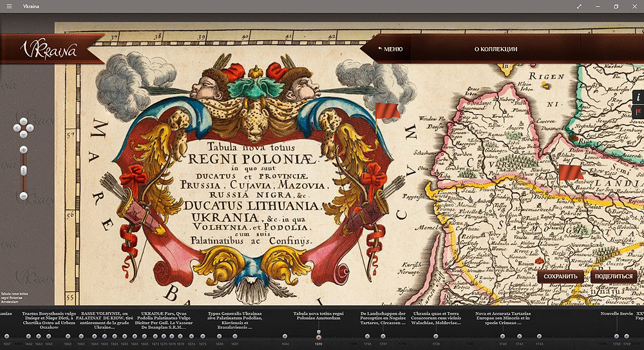
Task: Select the 1674 timeline marker
Action: pyautogui.click(x=191, y=336)
